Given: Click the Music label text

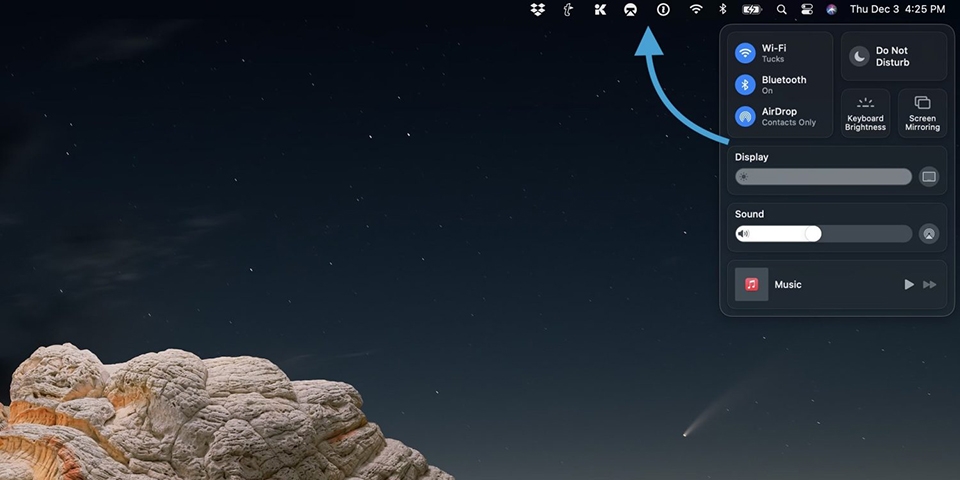Looking at the screenshot, I should tap(788, 285).
